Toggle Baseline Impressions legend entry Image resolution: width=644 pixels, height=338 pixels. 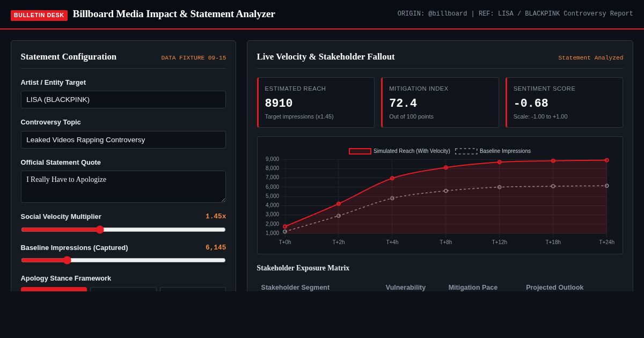(x=493, y=151)
